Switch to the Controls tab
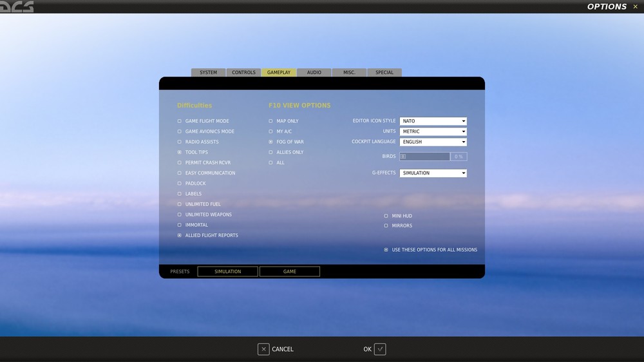Screen dimensions: 644x362 click(243, 72)
